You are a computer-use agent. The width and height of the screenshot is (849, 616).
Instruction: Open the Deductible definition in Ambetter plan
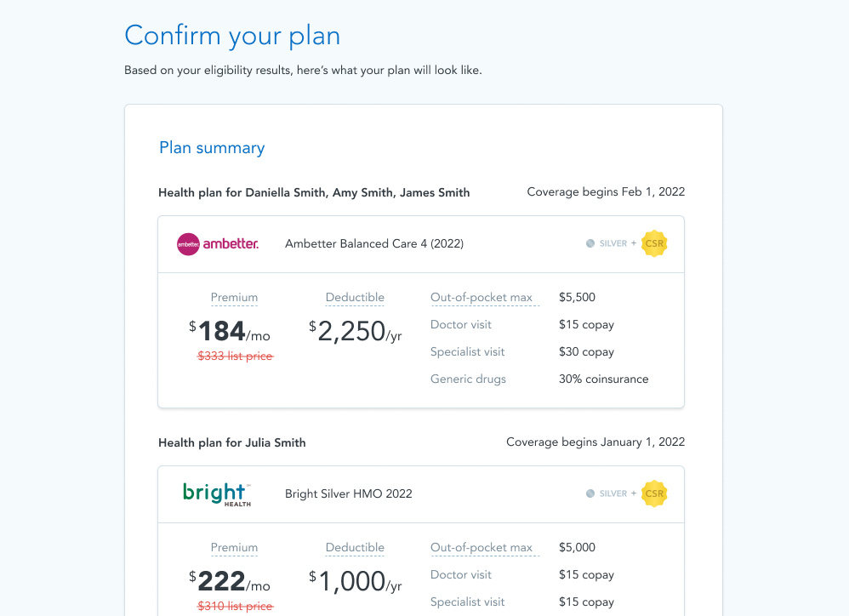[x=355, y=298]
